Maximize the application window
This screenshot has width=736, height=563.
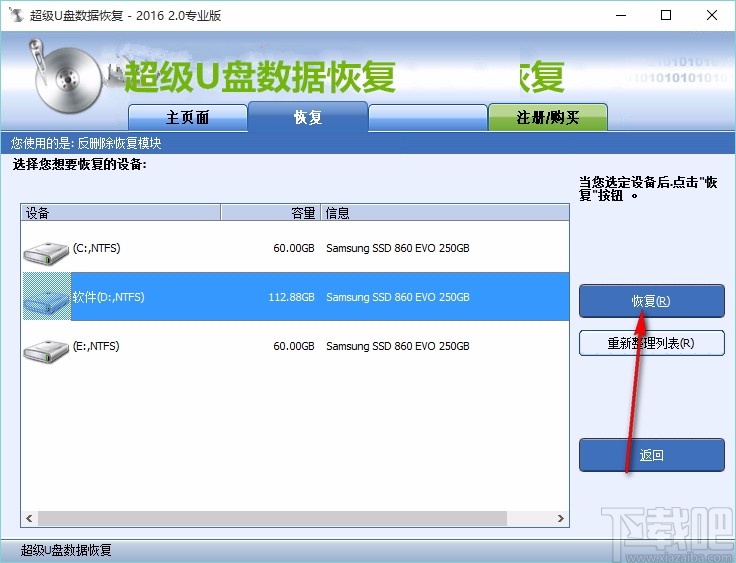point(666,15)
